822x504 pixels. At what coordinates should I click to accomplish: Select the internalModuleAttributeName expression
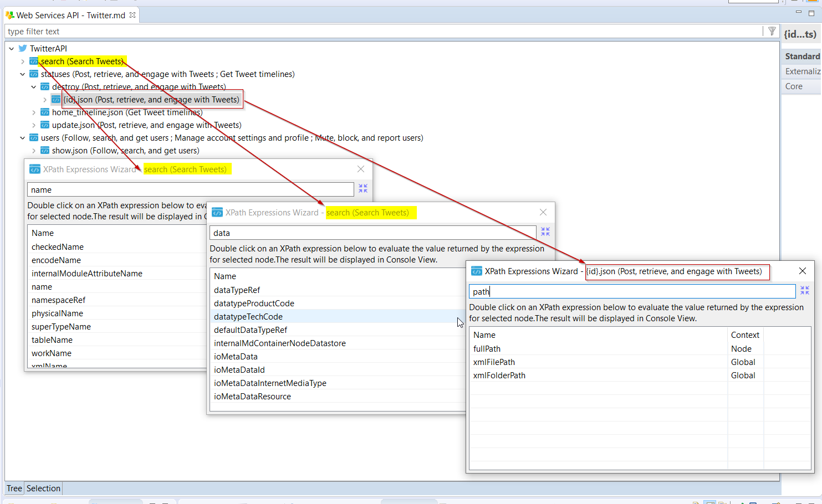pos(87,273)
